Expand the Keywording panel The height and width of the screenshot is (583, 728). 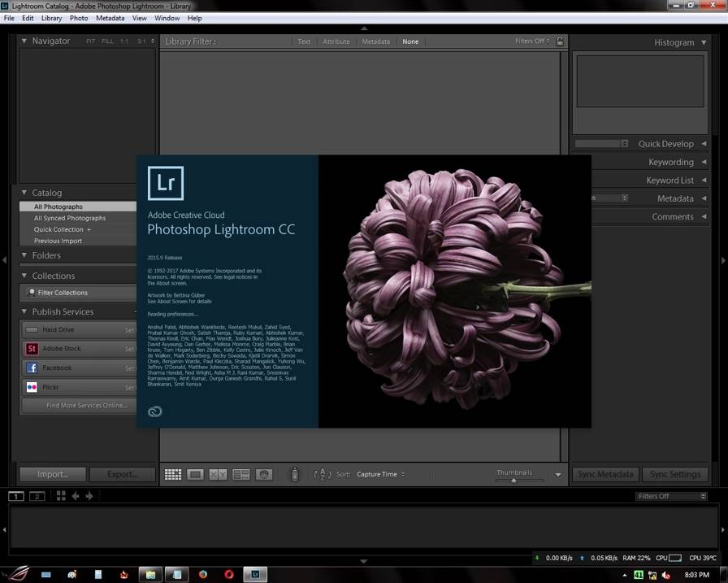(670, 162)
